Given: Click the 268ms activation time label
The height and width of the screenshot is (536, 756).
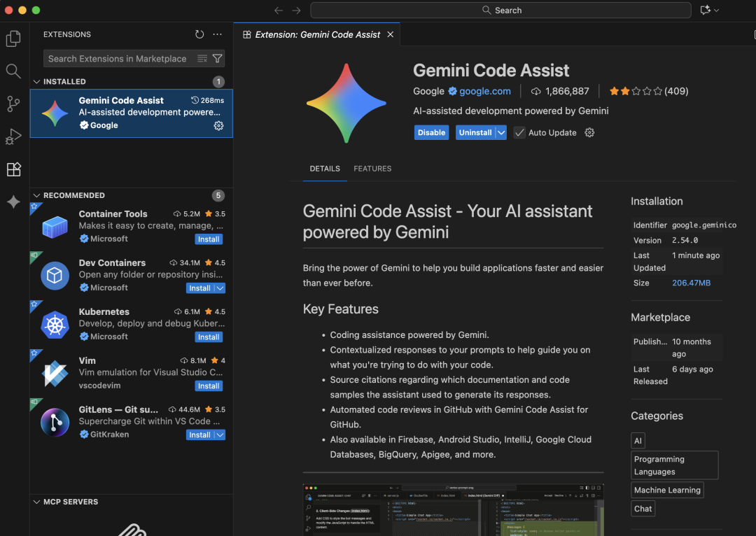Looking at the screenshot, I should (x=208, y=100).
